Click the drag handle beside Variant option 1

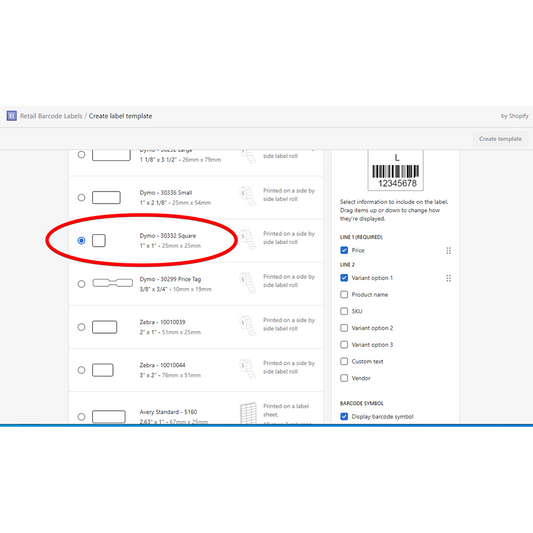pyautogui.click(x=448, y=278)
